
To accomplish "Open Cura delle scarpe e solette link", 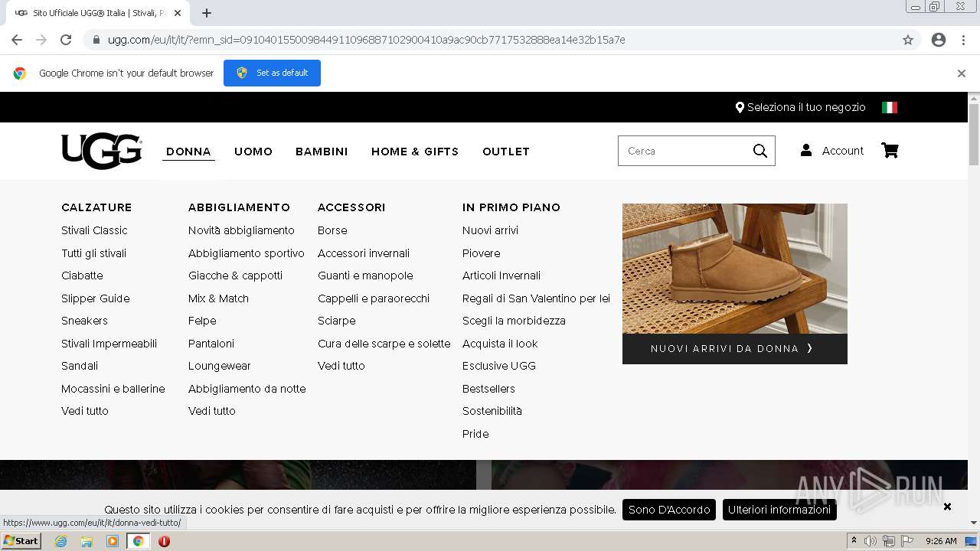I will pyautogui.click(x=384, y=344).
